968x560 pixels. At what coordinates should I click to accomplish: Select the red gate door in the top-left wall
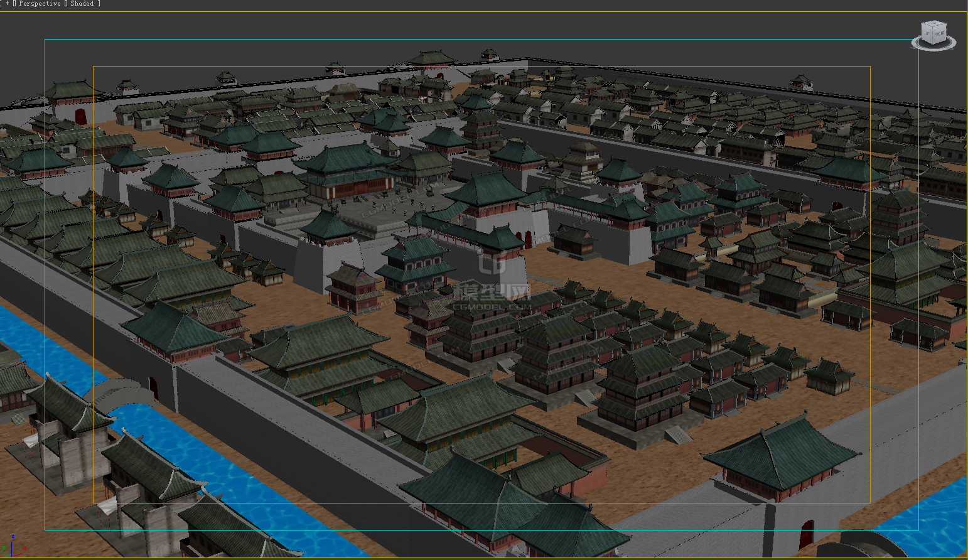coord(80,116)
